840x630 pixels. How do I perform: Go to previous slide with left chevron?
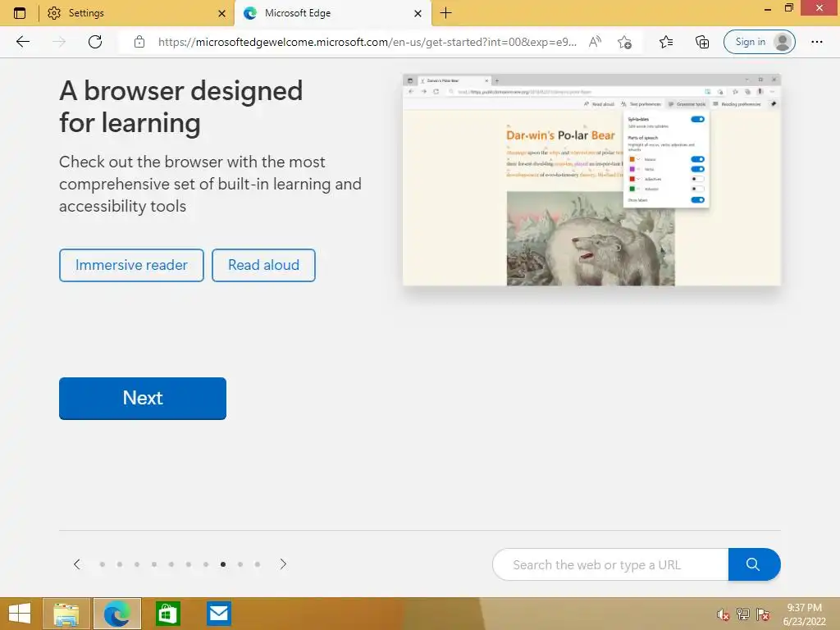click(x=77, y=564)
